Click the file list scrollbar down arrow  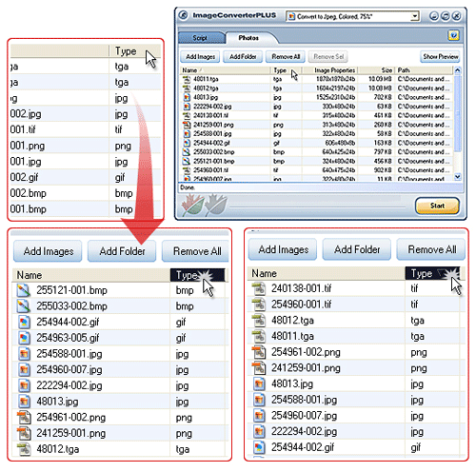click(x=457, y=177)
